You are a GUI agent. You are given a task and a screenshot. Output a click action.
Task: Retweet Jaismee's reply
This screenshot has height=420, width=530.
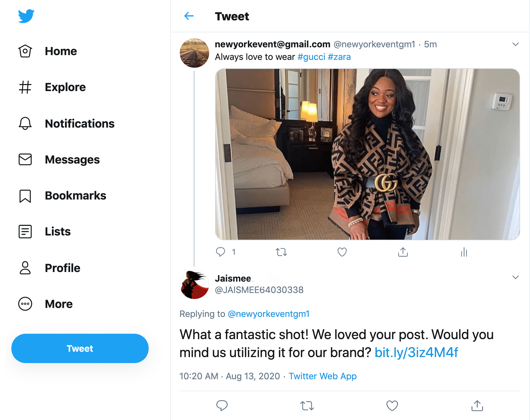[307, 406]
